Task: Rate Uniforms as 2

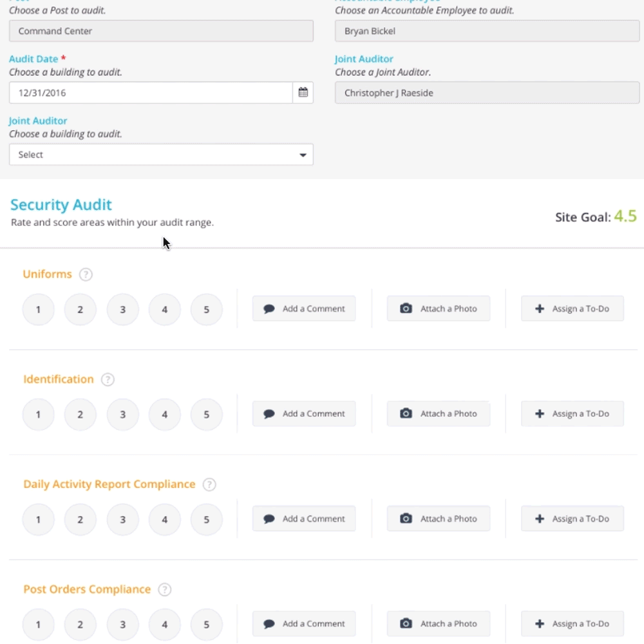Action: [80, 309]
